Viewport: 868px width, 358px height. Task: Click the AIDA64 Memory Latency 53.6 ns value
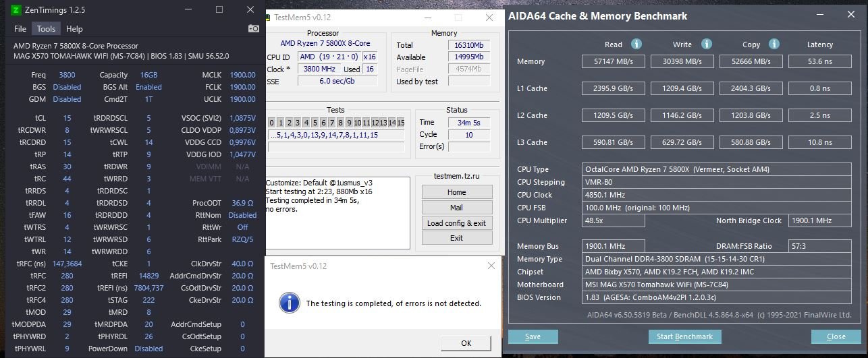coord(820,61)
